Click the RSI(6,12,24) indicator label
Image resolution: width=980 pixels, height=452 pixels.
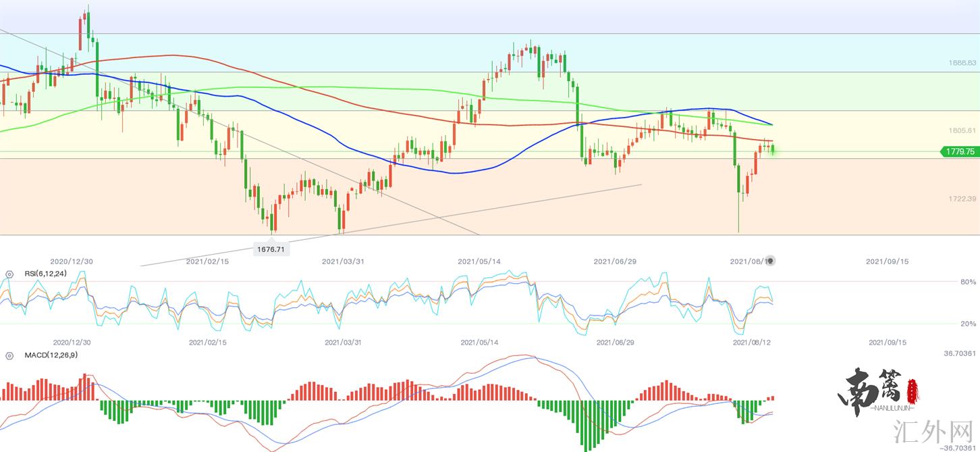point(46,274)
